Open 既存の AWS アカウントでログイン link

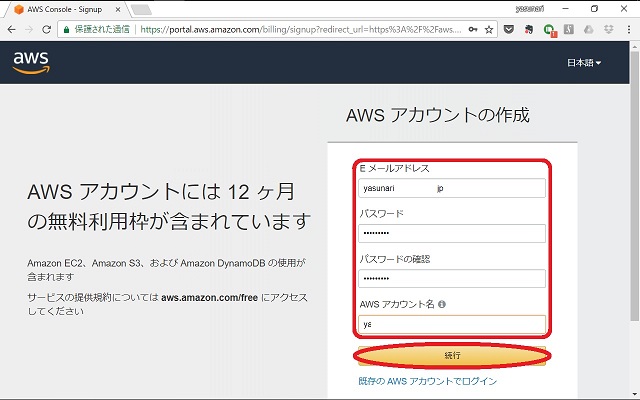pyautogui.click(x=427, y=381)
